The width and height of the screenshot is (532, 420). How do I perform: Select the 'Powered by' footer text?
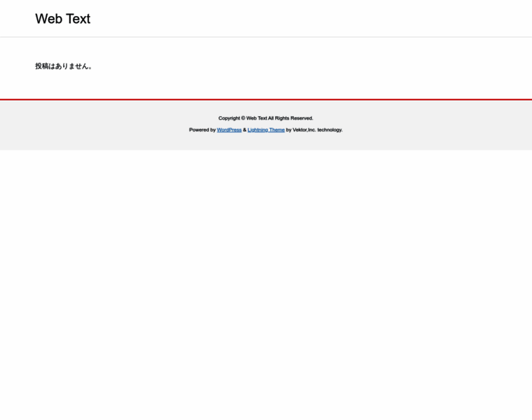[202, 130]
